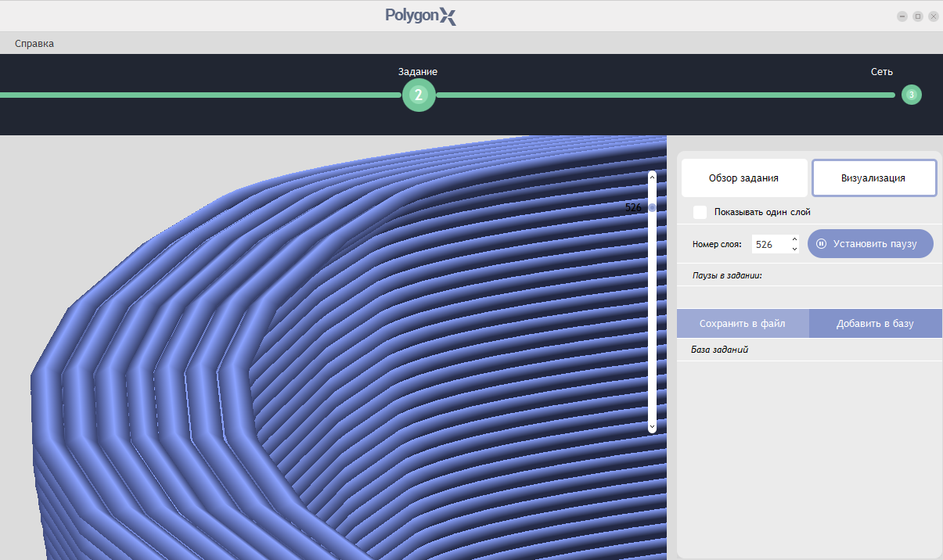
Task: Click the Номер слоя input field
Action: (x=771, y=244)
